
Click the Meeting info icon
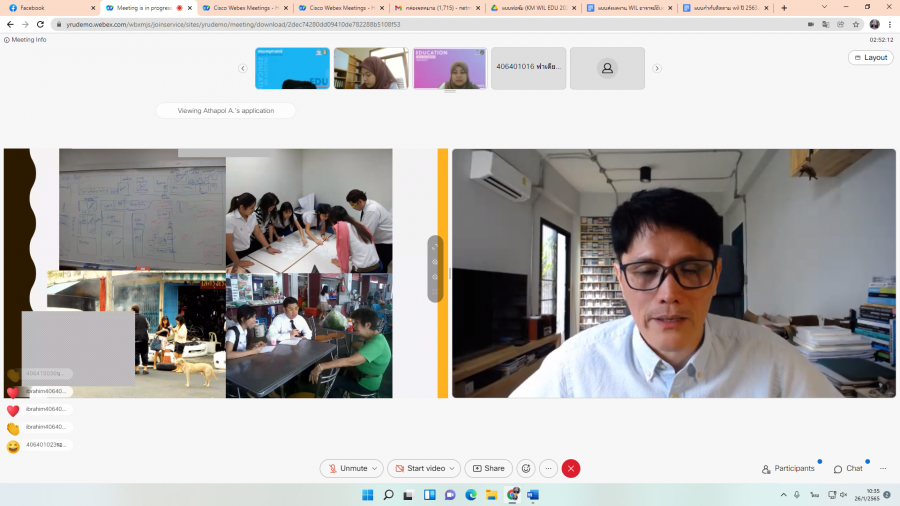click(7, 40)
